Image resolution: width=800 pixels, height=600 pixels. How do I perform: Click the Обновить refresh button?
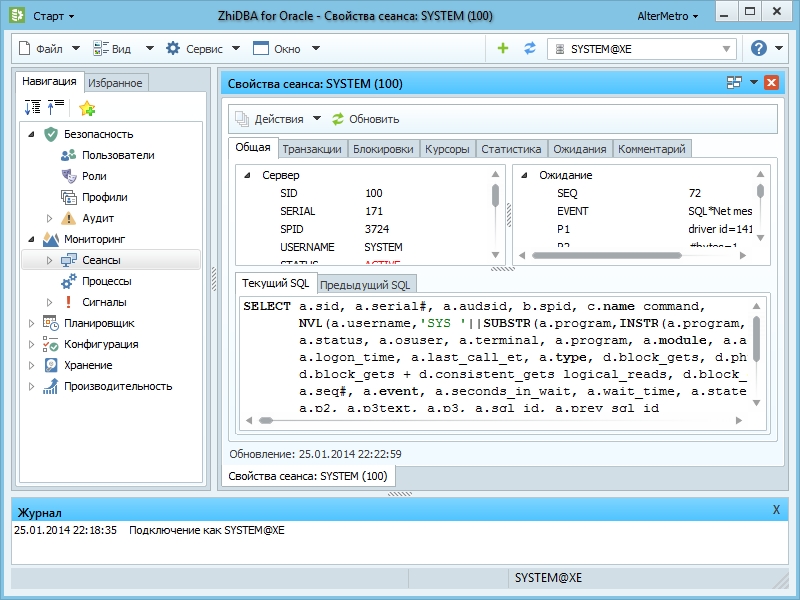point(365,119)
